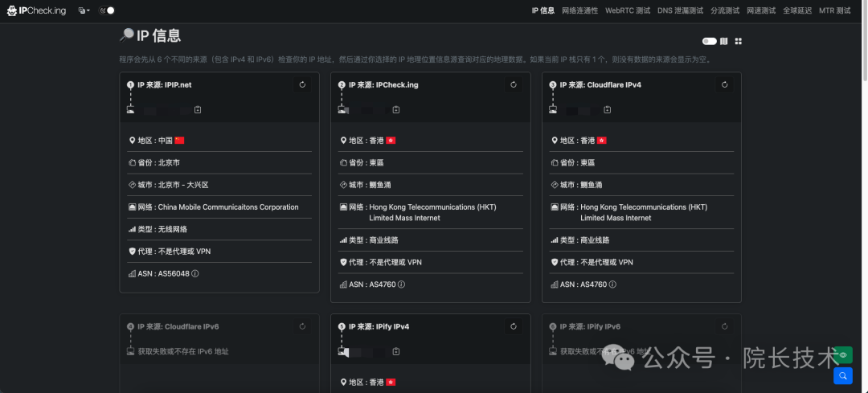Click 'IP 来源: Cloudflare IPv4' card title
The width and height of the screenshot is (868, 393).
(x=600, y=84)
